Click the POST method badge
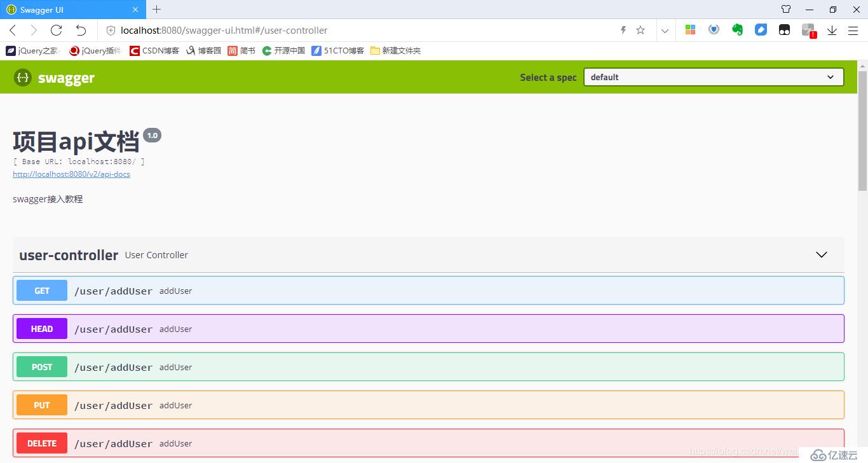This screenshot has width=868, height=463. 42,367
